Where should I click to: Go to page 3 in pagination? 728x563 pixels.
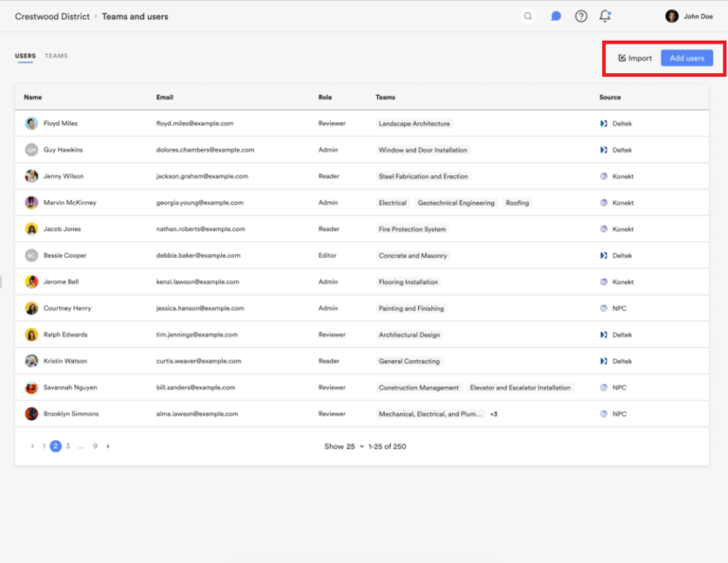click(x=68, y=446)
